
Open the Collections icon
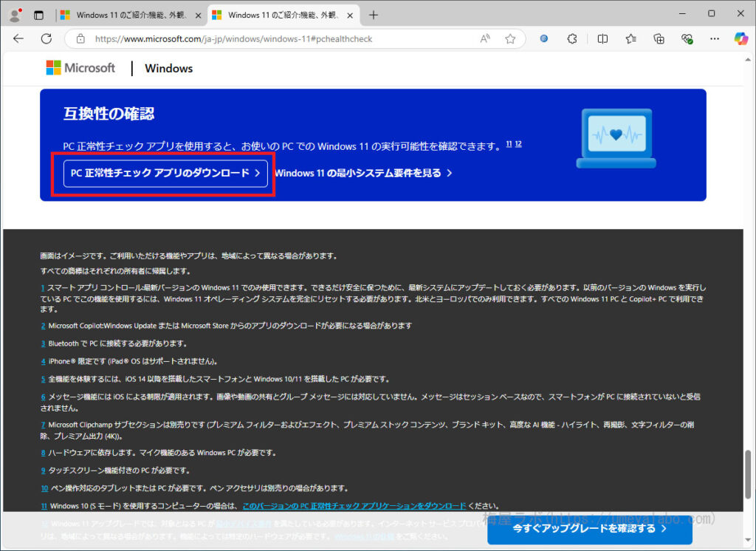coord(659,38)
